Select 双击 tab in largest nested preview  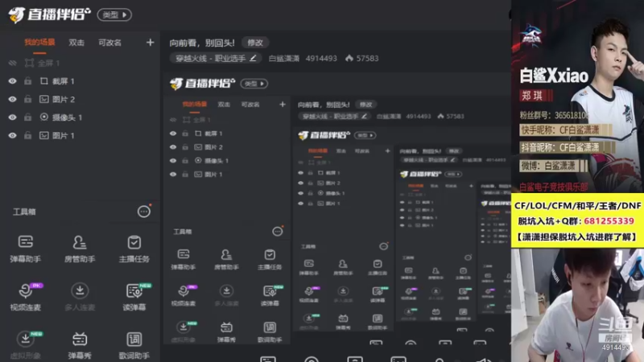tap(224, 105)
